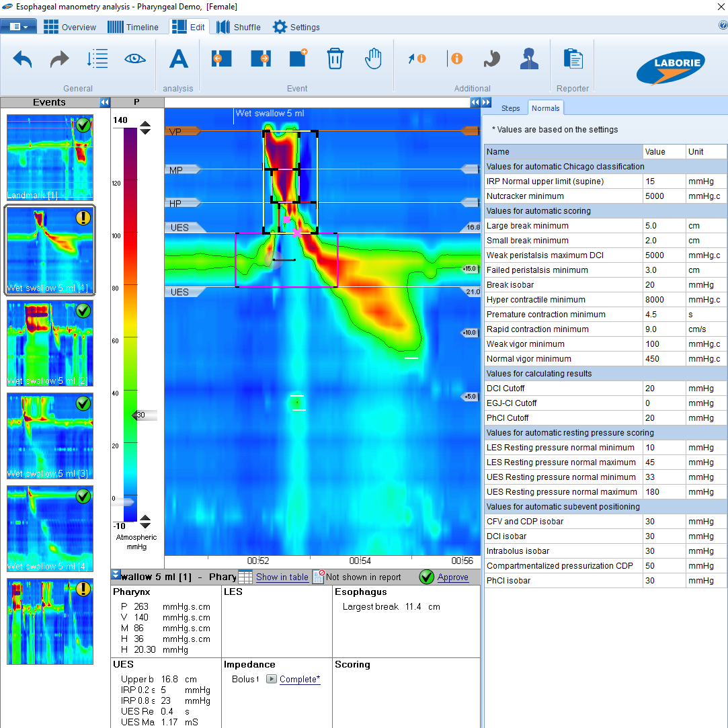Select the hand pan tool

(373, 59)
